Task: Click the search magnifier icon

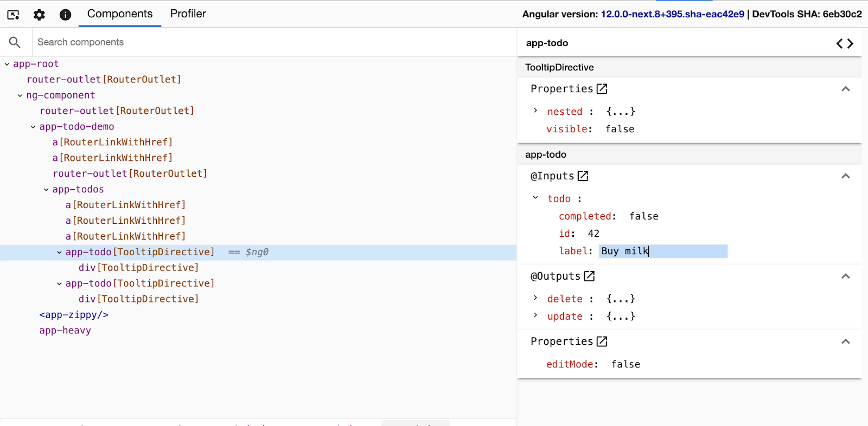Action: click(x=15, y=42)
